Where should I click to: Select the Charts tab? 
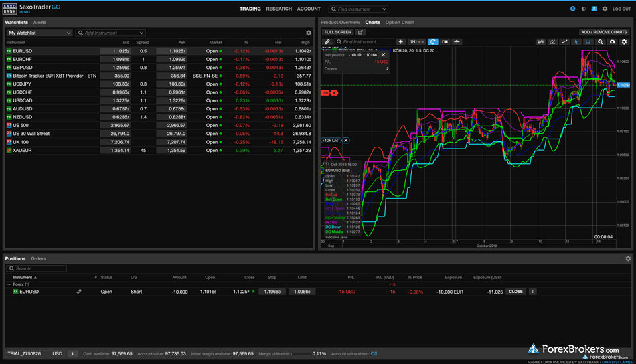pos(372,22)
